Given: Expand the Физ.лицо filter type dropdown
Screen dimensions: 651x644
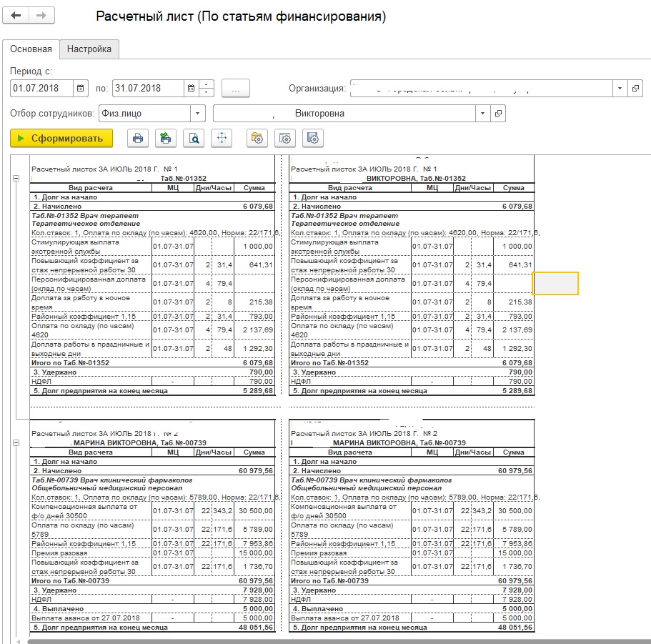Looking at the screenshot, I should coord(198,113).
